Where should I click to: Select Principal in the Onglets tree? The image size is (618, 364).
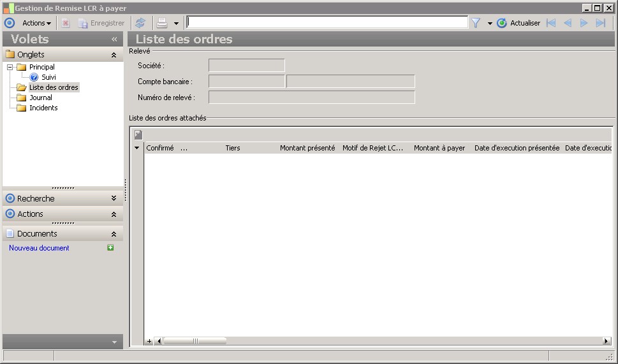pos(42,67)
